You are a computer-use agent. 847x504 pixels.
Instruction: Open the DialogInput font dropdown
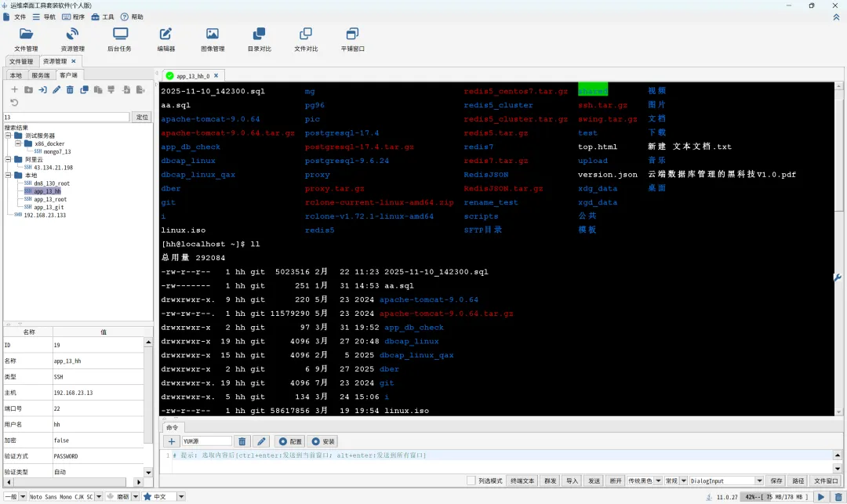click(758, 480)
